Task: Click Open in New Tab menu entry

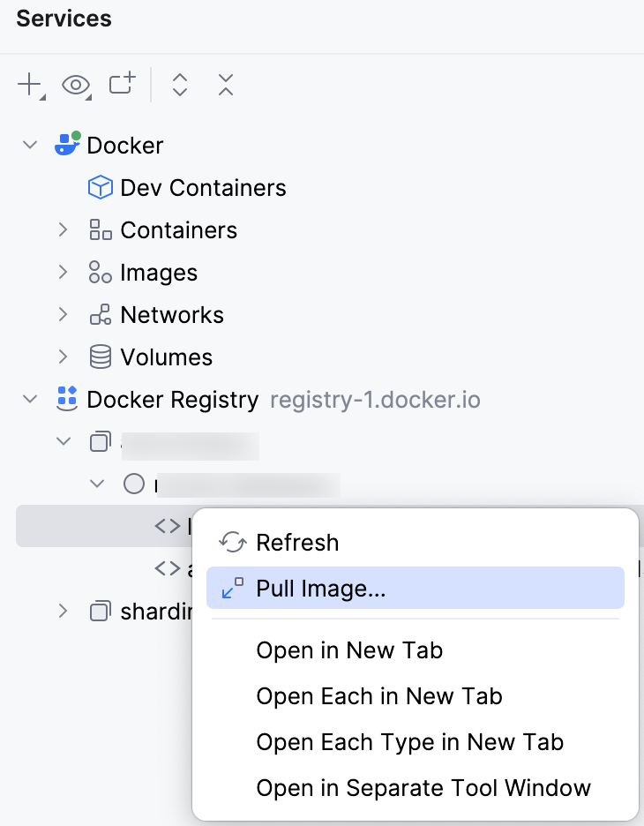Action: click(348, 650)
